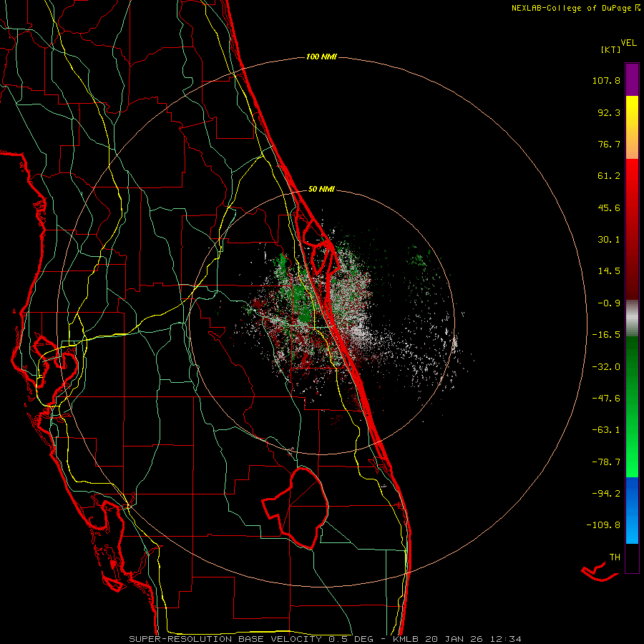
Task: Click the [KT] units label
Action: 611,49
